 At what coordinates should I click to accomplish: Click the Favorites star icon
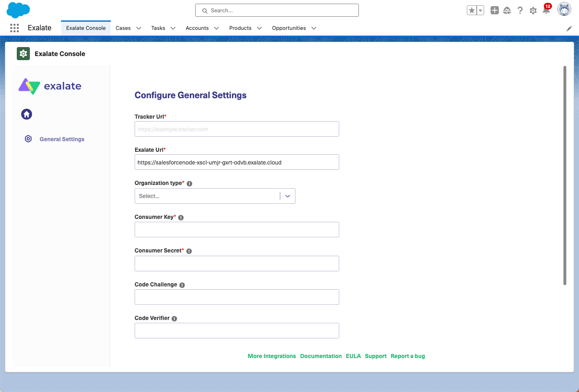point(472,10)
